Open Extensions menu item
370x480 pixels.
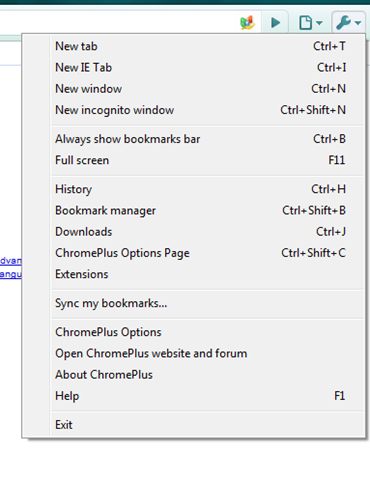point(207,274)
